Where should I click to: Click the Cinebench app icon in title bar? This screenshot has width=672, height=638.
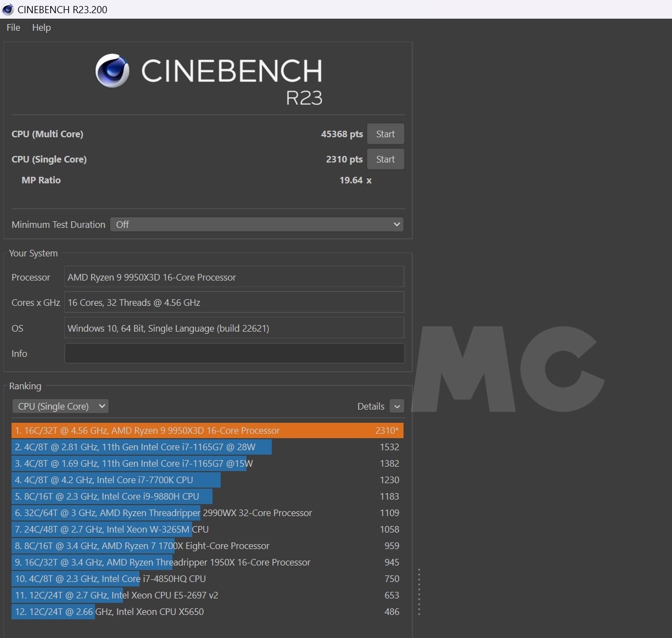[8, 9]
